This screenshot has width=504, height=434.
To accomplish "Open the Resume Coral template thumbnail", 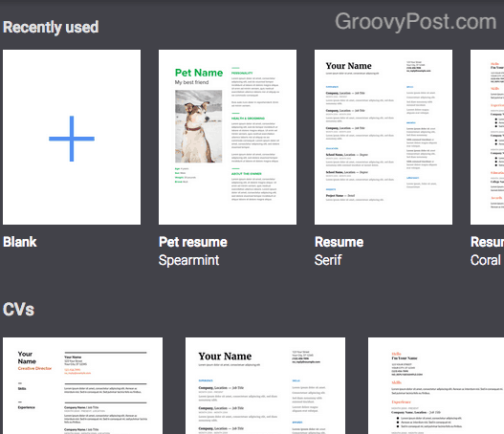I will [x=487, y=137].
